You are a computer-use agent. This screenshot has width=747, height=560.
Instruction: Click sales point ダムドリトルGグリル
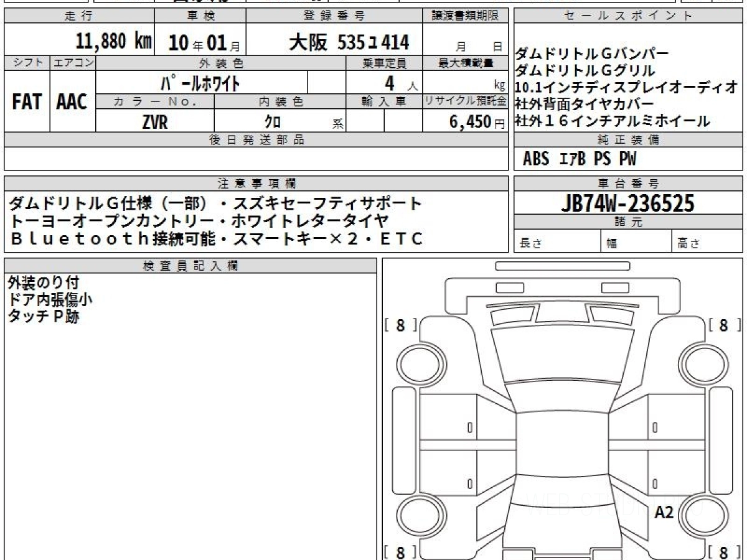pyautogui.click(x=585, y=70)
